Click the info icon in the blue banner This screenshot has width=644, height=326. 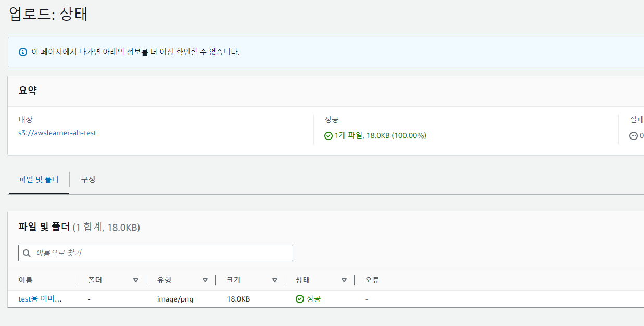click(x=22, y=52)
